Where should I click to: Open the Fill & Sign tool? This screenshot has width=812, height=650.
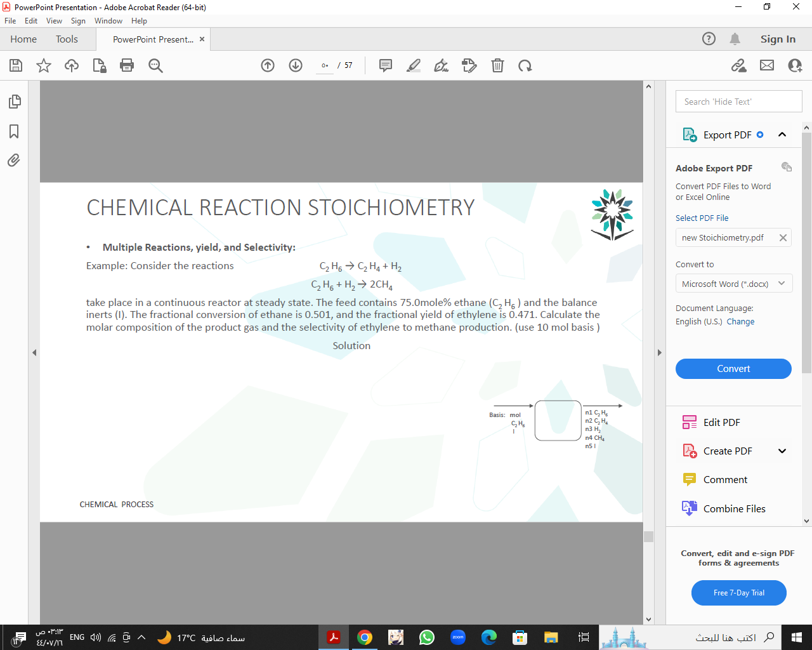tap(441, 65)
